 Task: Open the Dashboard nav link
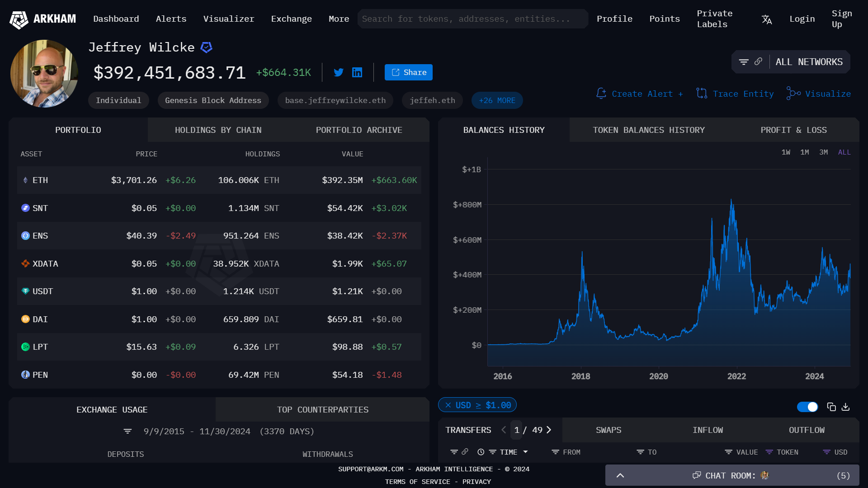tap(116, 19)
